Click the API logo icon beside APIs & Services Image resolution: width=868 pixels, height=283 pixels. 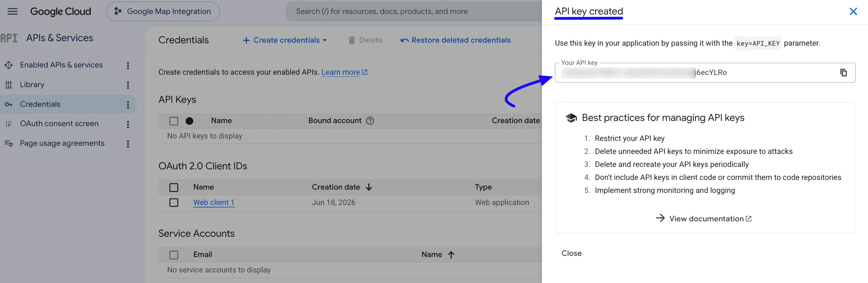tap(9, 38)
